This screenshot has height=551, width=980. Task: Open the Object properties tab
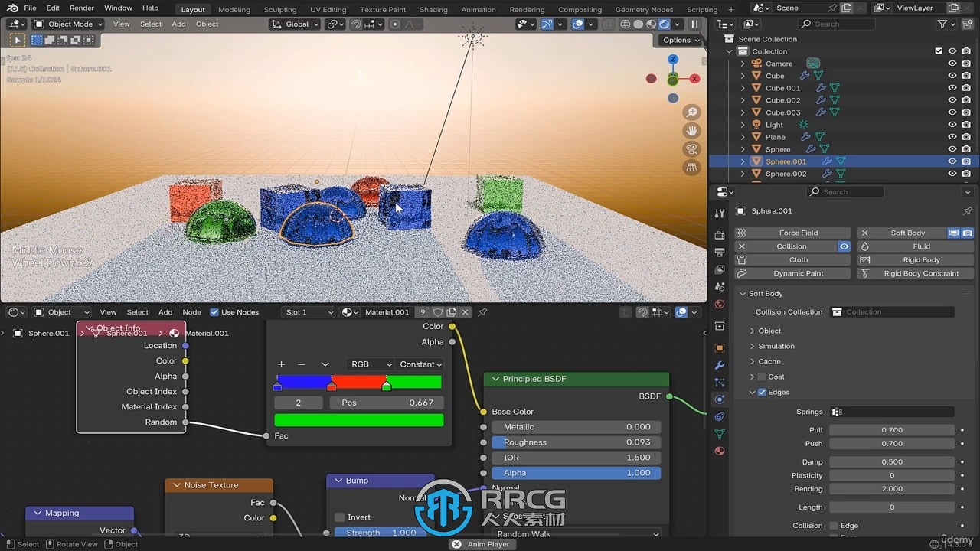pyautogui.click(x=719, y=348)
